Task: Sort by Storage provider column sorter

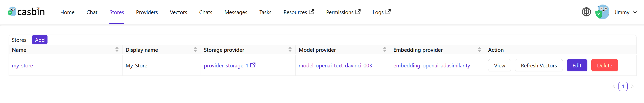Action: tap(290, 49)
